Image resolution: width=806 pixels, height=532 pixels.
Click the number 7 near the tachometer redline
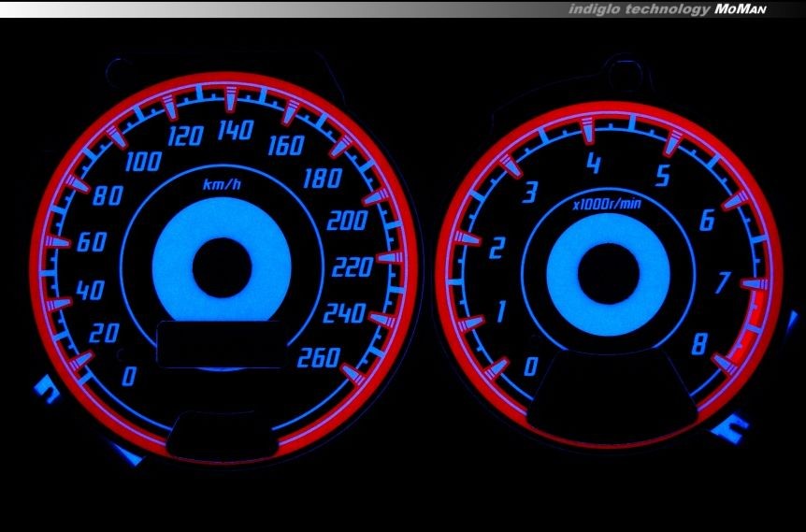coord(723,281)
